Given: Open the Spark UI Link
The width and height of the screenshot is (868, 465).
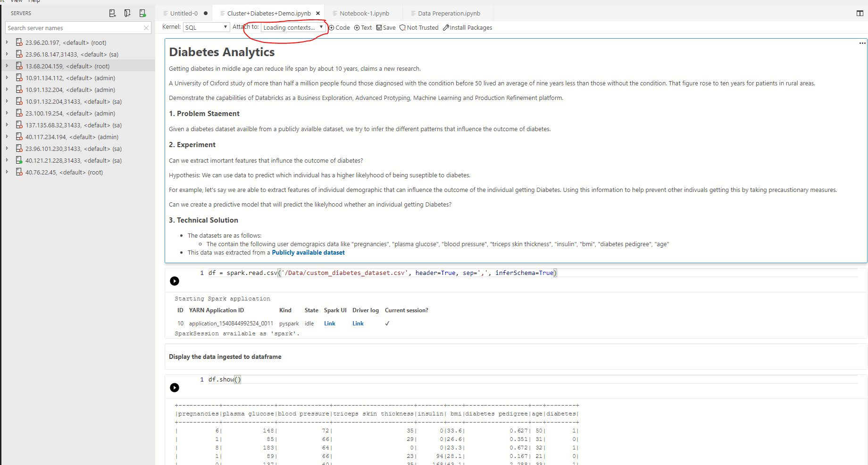Looking at the screenshot, I should click(x=329, y=323).
